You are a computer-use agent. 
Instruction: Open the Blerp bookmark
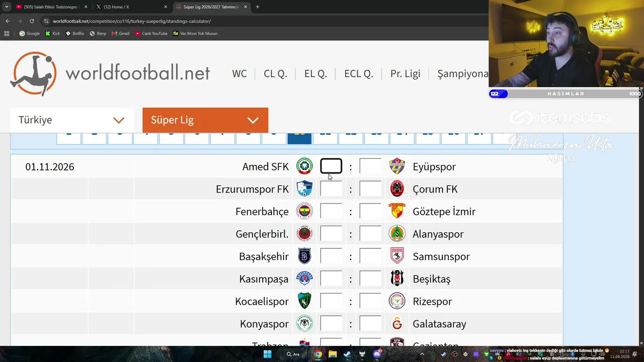click(98, 34)
